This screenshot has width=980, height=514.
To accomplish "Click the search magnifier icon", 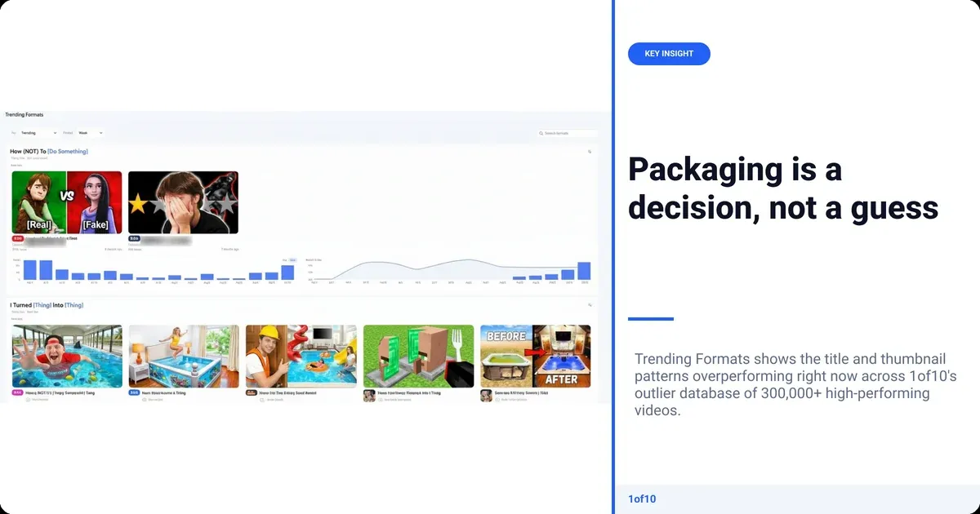I will pyautogui.click(x=541, y=133).
